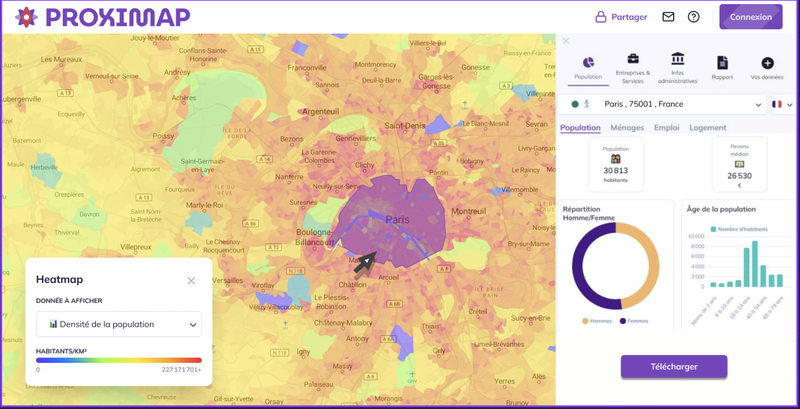
Task: Open the French flag language selector
Action: (781, 104)
